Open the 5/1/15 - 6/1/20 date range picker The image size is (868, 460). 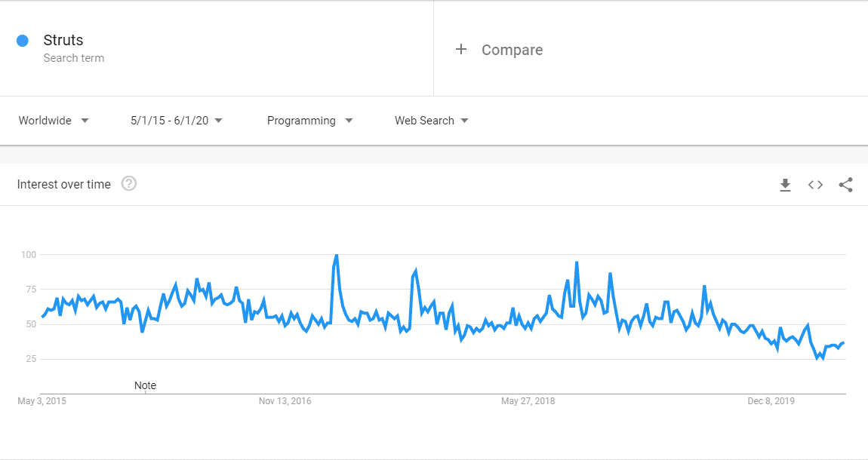[x=170, y=121]
